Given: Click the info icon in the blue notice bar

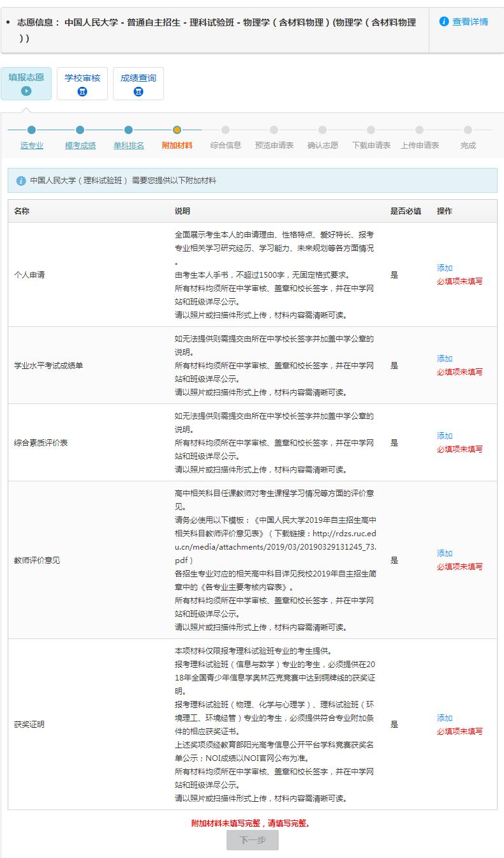Looking at the screenshot, I should point(21,181).
